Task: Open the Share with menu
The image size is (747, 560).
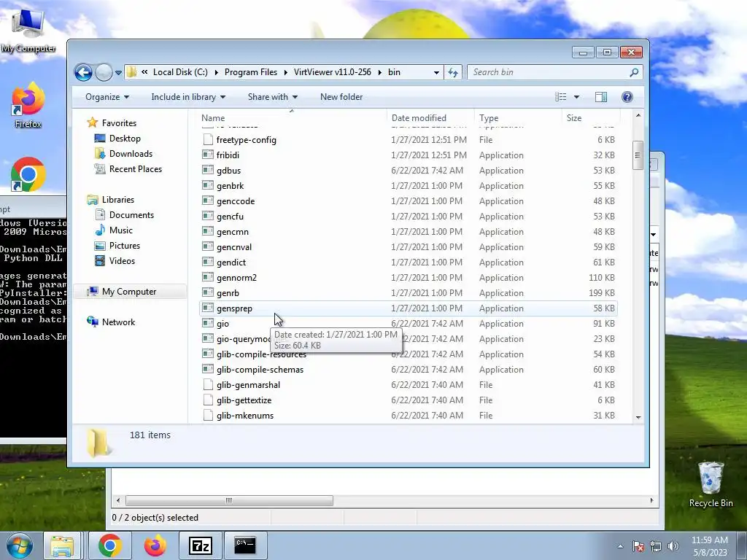Action: [273, 97]
